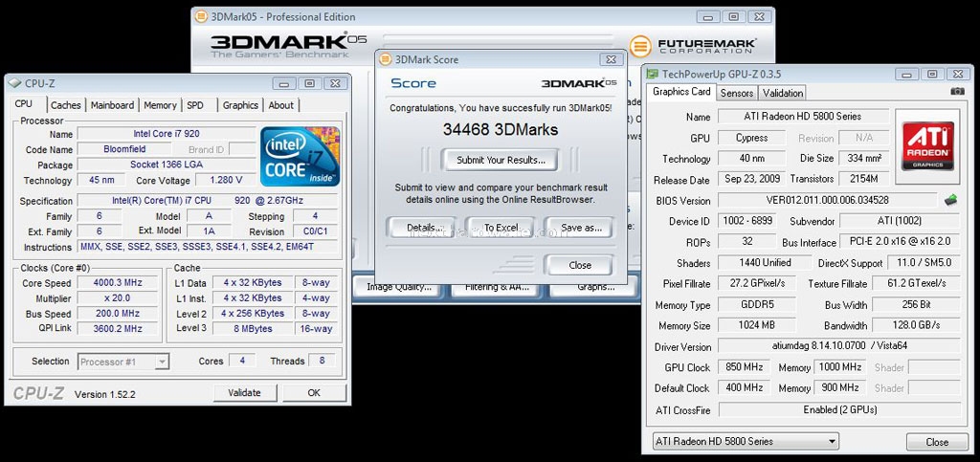Click the Default Clock 400 MHz value

(743, 387)
